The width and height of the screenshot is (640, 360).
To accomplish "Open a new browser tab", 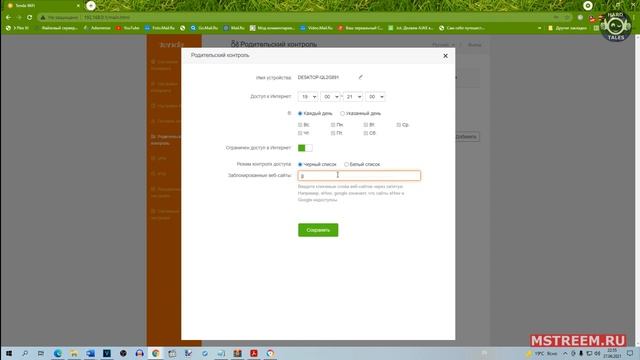I will click(91, 6).
